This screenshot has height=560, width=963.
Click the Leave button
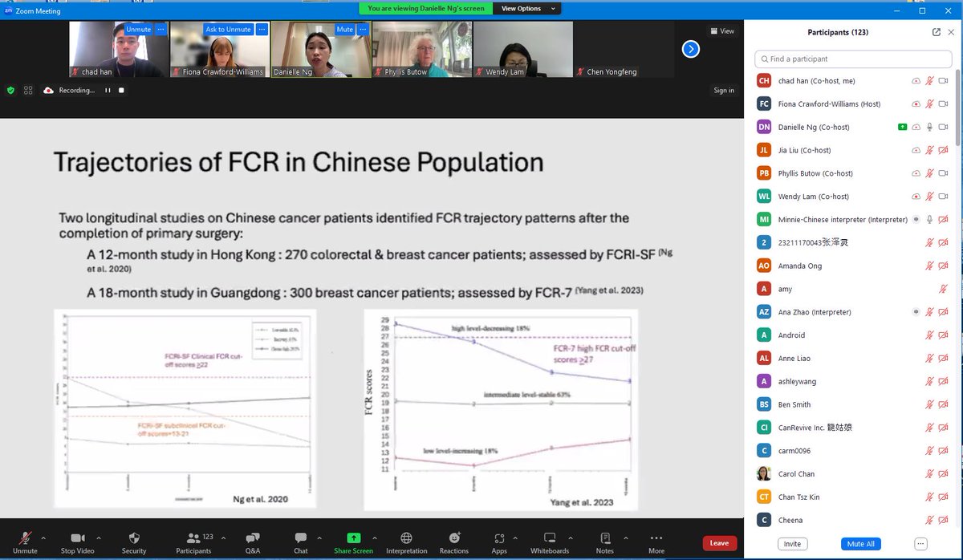coord(719,543)
